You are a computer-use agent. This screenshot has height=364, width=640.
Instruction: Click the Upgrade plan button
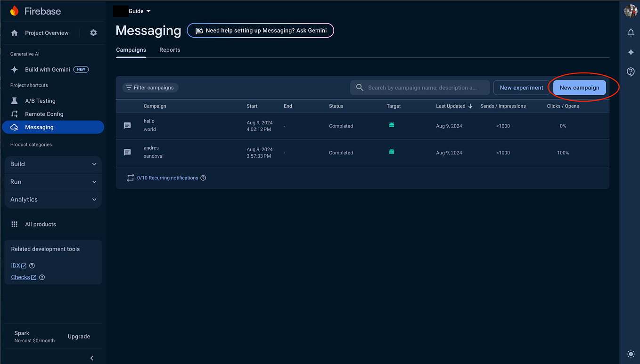click(x=79, y=337)
